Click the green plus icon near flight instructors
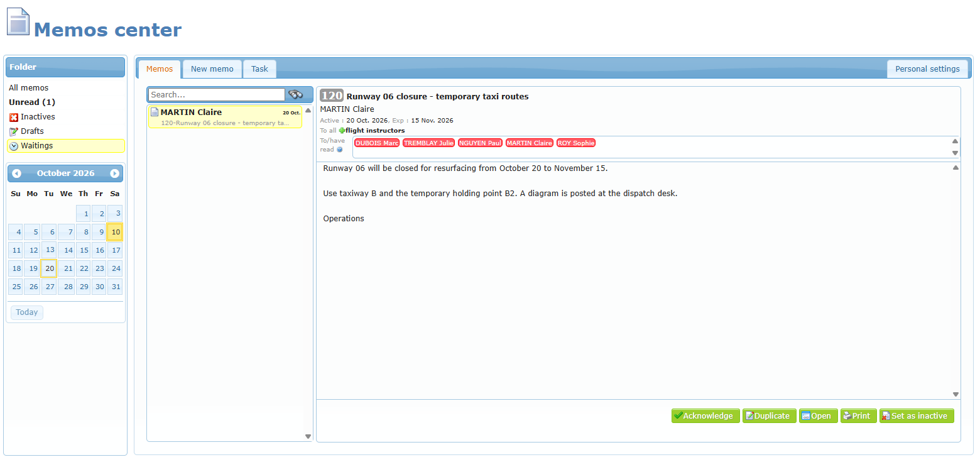Screen dimensions: 980x462 click(x=342, y=131)
